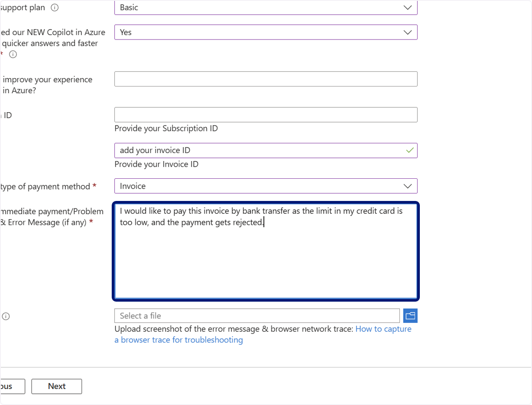The width and height of the screenshot is (532, 405).
Task: Click the green checkmark in invoice ID field
Action: (x=410, y=150)
